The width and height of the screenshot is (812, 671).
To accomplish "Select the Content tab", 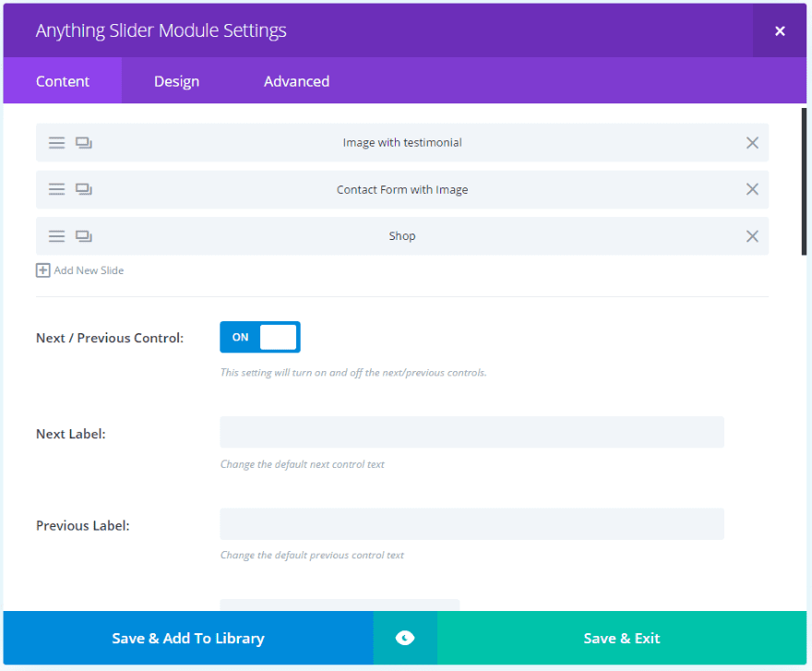I will pos(63,81).
